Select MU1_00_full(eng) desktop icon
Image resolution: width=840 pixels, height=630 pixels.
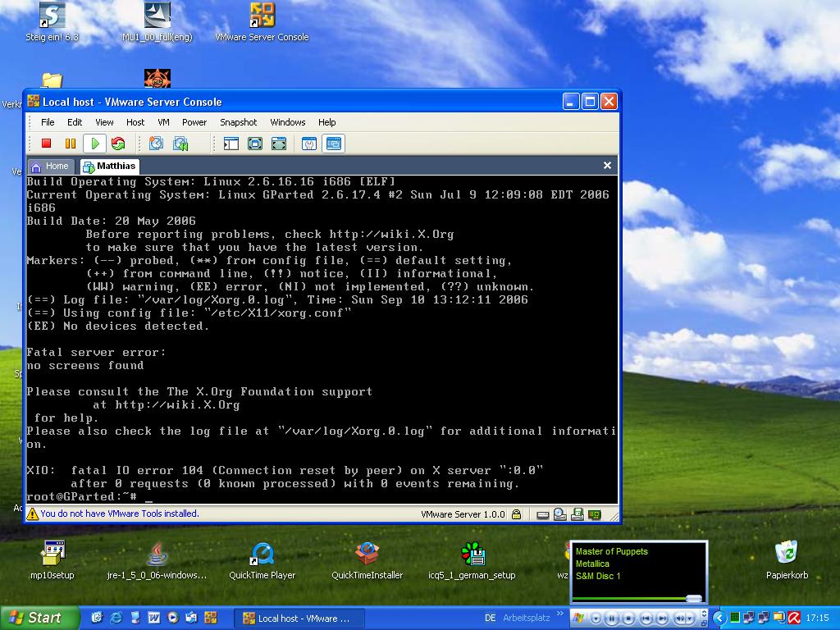(x=157, y=21)
